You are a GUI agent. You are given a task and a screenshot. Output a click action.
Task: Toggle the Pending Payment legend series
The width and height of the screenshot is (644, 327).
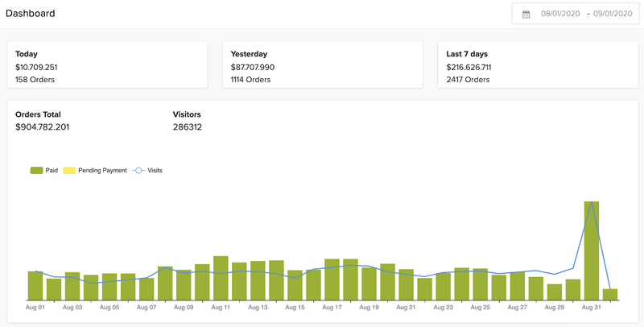(95, 170)
